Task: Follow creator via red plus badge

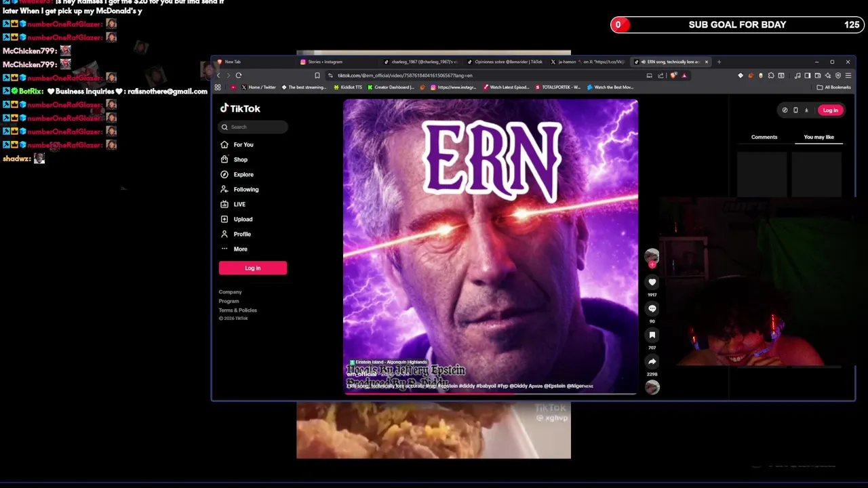Action: point(652,265)
